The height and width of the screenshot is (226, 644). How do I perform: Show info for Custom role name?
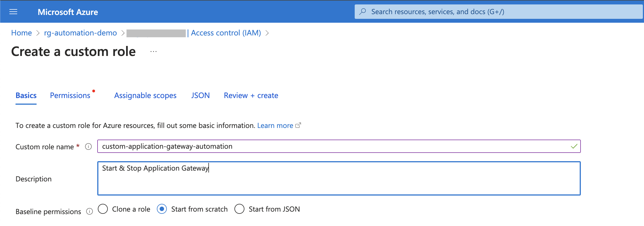(88, 147)
